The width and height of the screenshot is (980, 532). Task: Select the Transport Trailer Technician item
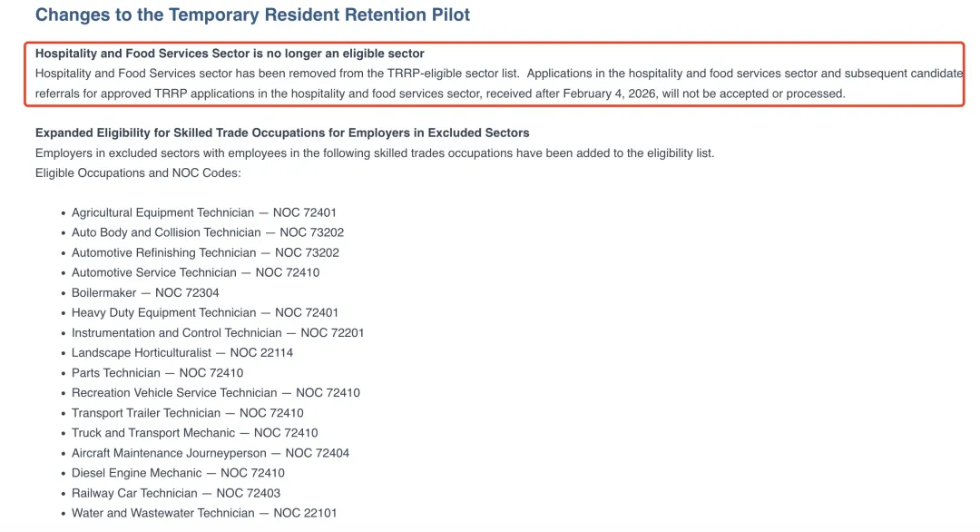pyautogui.click(x=188, y=413)
